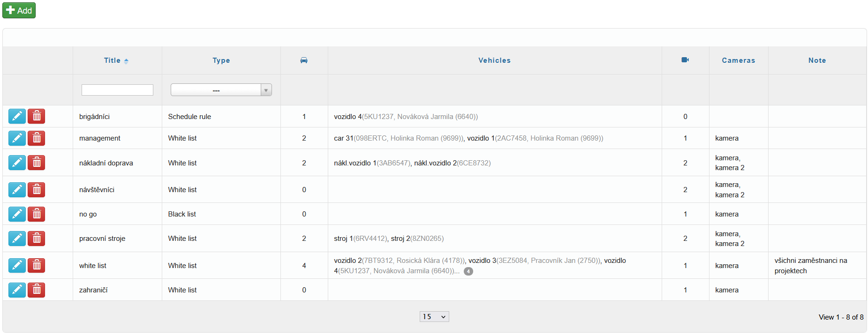Screen dimensions: 868x336
Task: Delete the zahraničí list
Action: pos(36,290)
